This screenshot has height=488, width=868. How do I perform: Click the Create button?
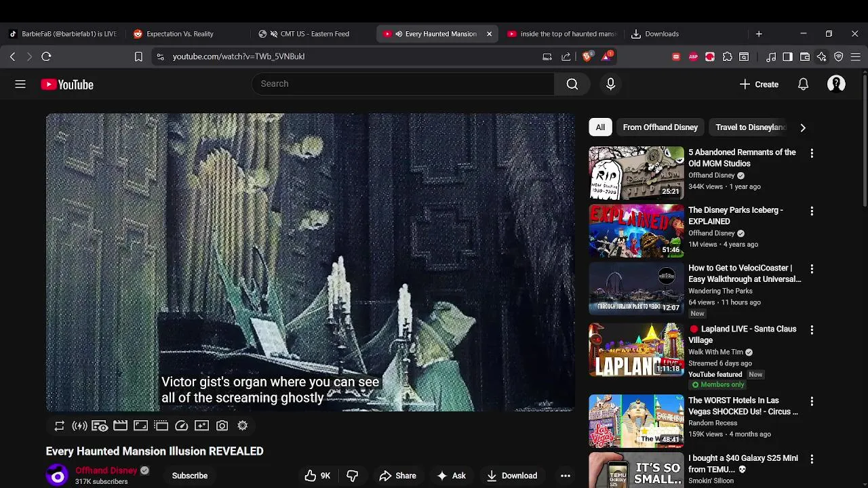click(x=759, y=84)
